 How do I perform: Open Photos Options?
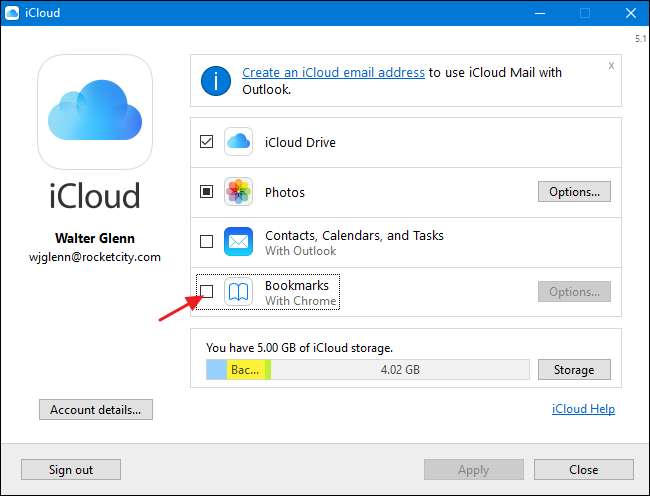[574, 191]
